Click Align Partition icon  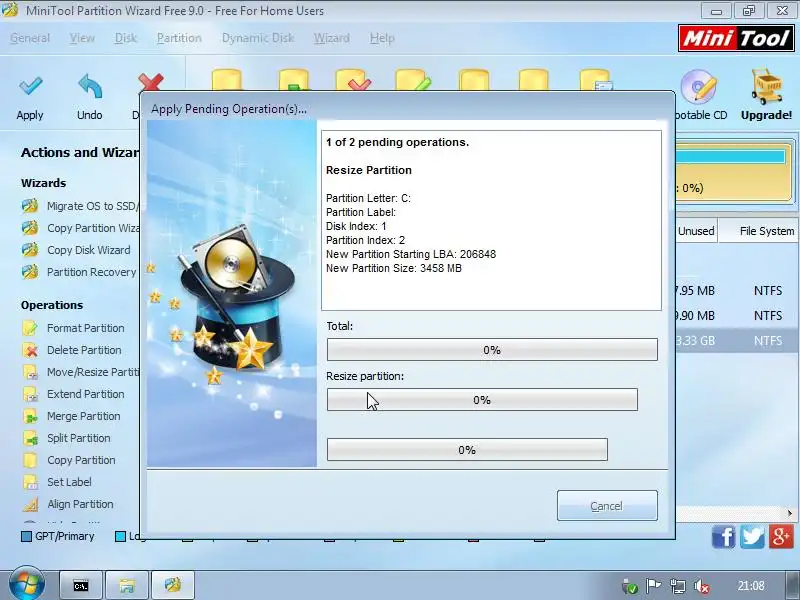[30, 504]
